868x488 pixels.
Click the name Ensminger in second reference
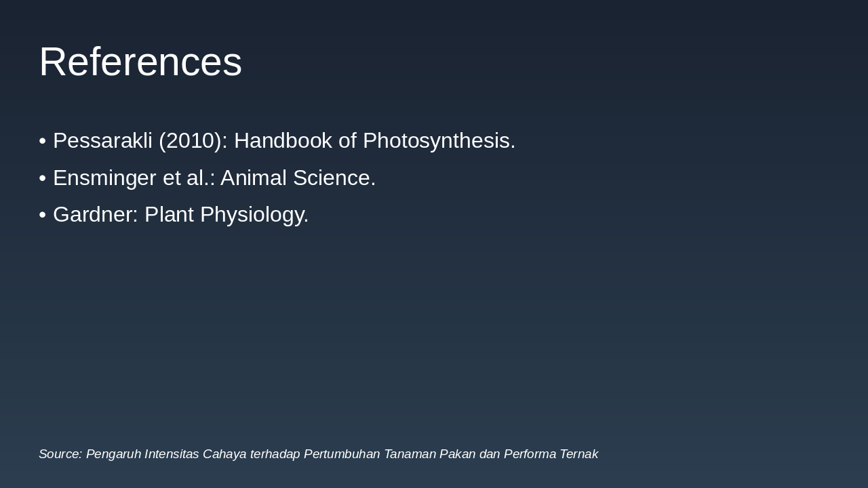[x=104, y=178]
